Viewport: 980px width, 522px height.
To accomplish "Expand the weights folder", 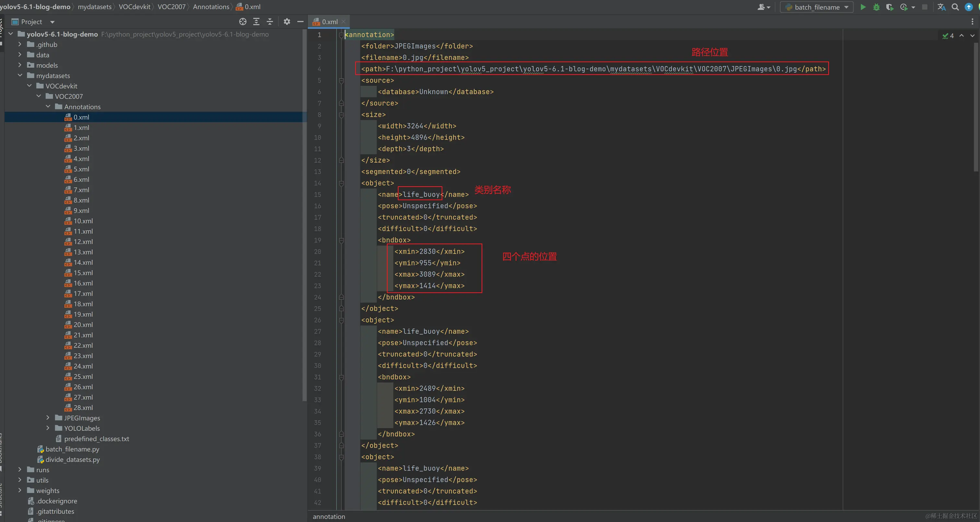I will click(20, 490).
